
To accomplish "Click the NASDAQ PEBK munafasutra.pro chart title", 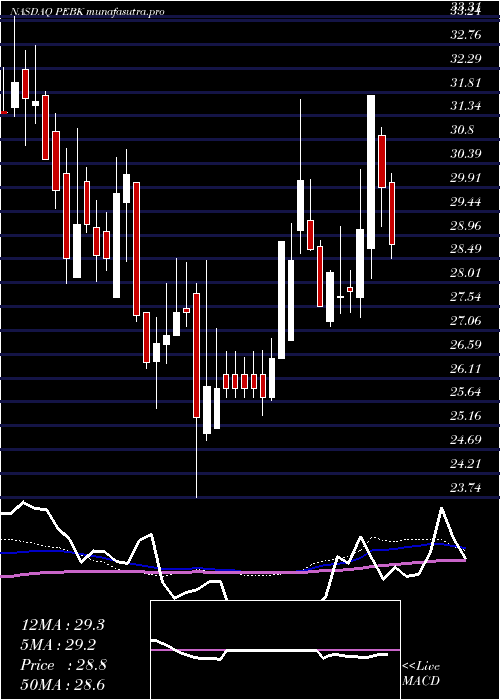I will pos(87,12).
